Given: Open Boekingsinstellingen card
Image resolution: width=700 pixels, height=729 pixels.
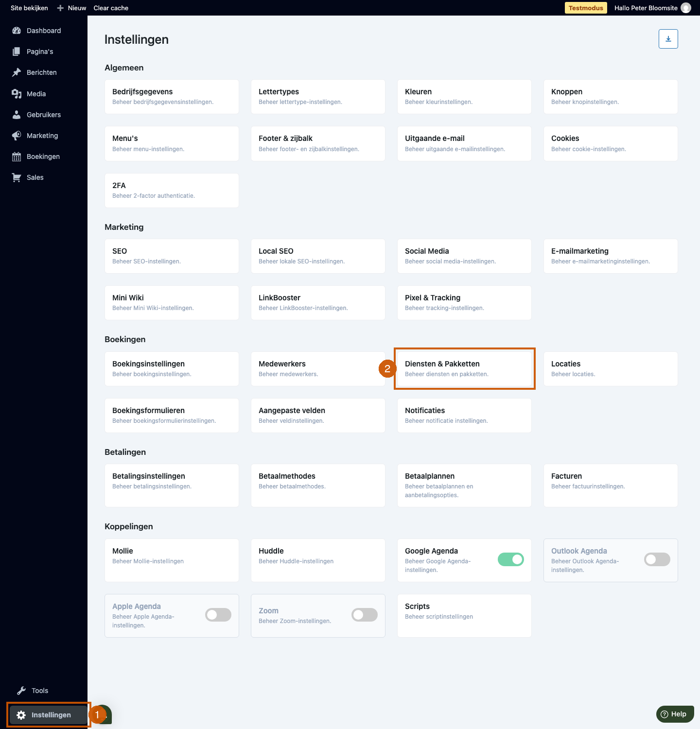Looking at the screenshot, I should [x=172, y=369].
